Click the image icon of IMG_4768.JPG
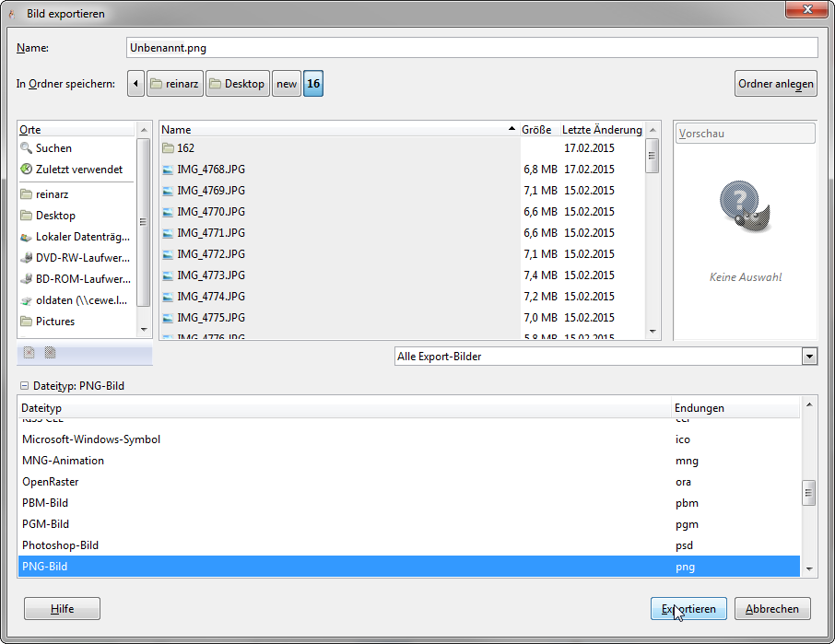Viewport: 835px width, 644px height. (168, 170)
